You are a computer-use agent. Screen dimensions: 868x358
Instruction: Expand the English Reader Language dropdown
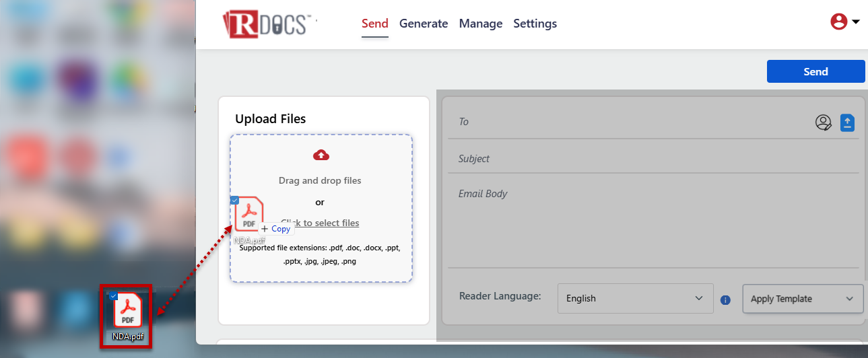point(634,298)
